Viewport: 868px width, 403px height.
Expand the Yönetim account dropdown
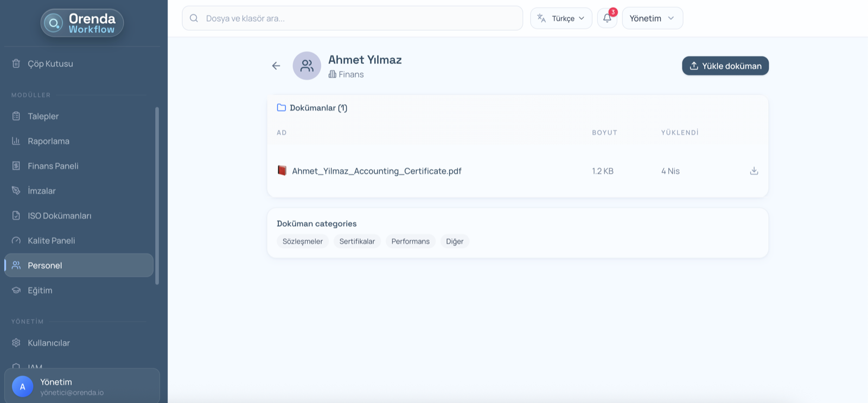653,18
